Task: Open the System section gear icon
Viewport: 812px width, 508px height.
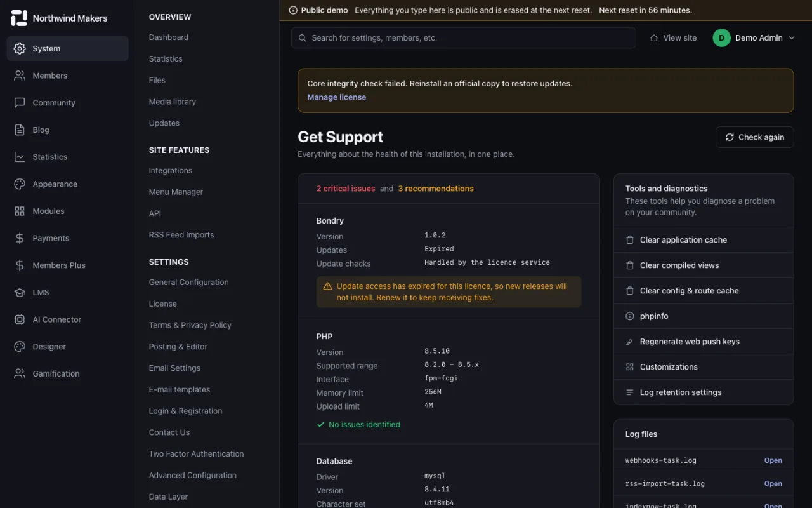Action: point(20,48)
